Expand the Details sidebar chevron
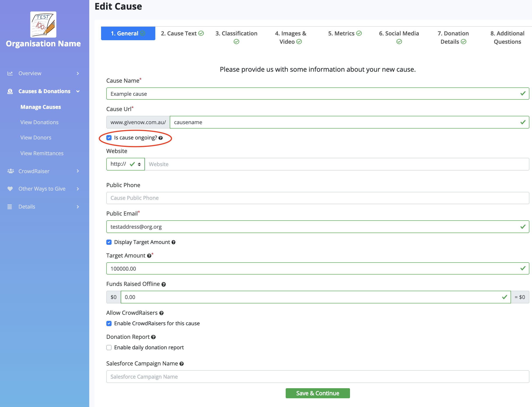532x407 pixels. pos(78,207)
